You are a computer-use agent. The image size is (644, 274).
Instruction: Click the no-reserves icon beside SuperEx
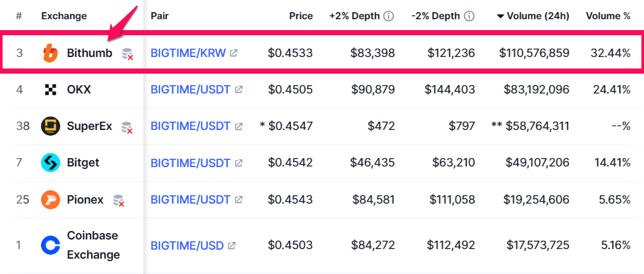pyautogui.click(x=127, y=127)
